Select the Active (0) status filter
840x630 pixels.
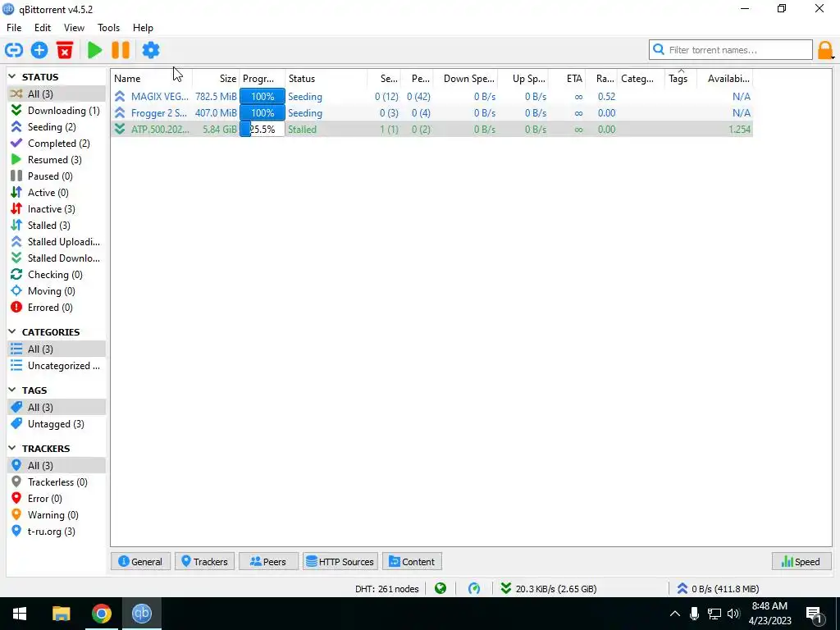pos(57,193)
